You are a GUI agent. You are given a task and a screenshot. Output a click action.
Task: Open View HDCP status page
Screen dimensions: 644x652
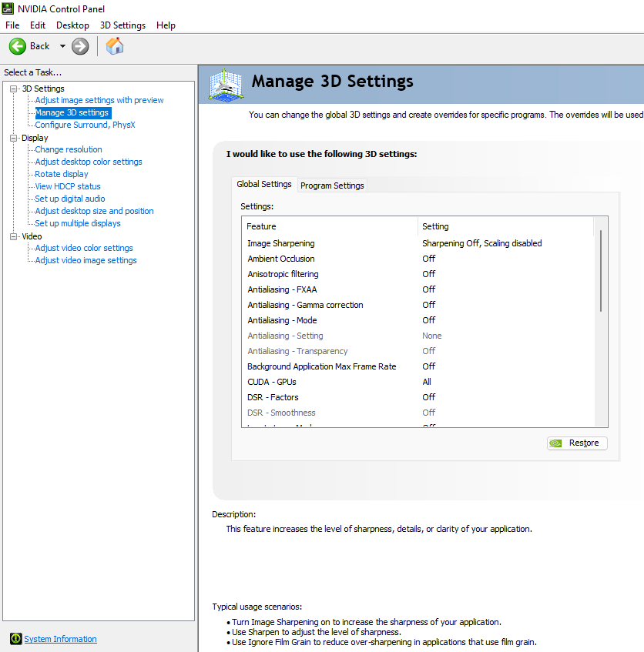68,186
